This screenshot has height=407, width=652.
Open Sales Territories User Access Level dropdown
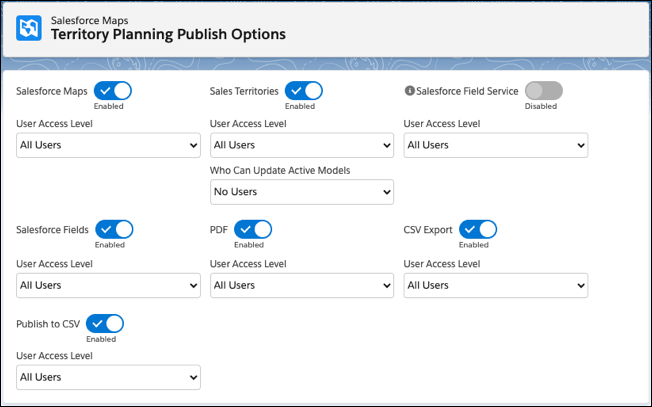(x=302, y=145)
